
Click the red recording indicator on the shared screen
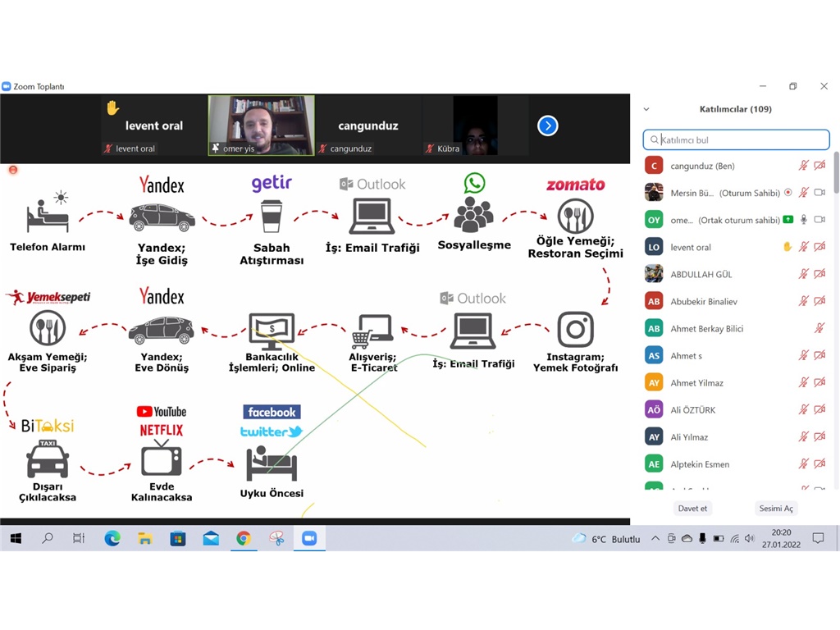13,170
